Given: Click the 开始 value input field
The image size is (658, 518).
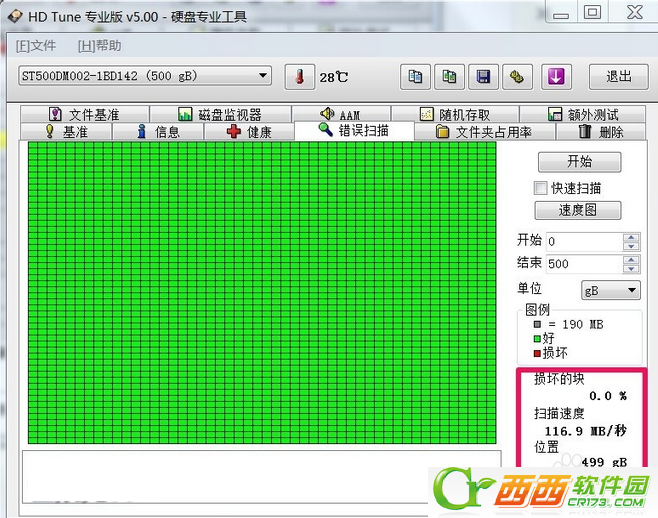Looking at the screenshot, I should [585, 241].
